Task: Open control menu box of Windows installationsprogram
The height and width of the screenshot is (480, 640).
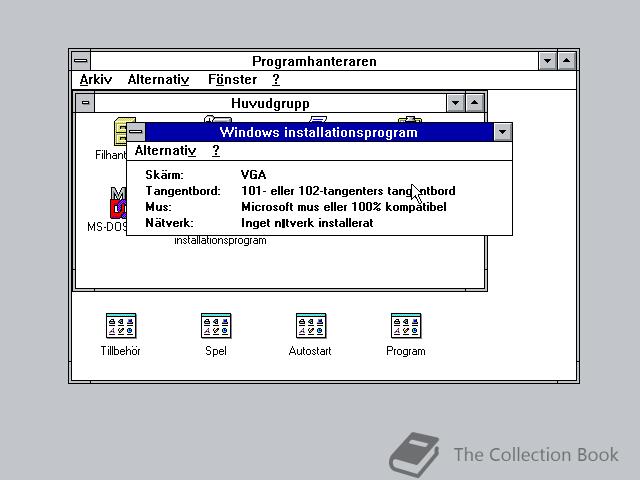Action: pyautogui.click(x=136, y=132)
